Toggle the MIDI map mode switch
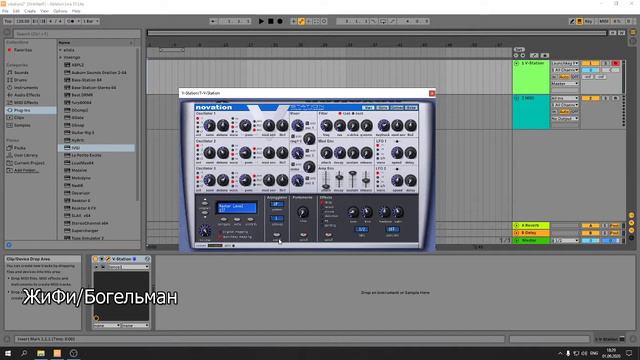Image resolution: width=640 pixels, height=360 pixels. 603,21
